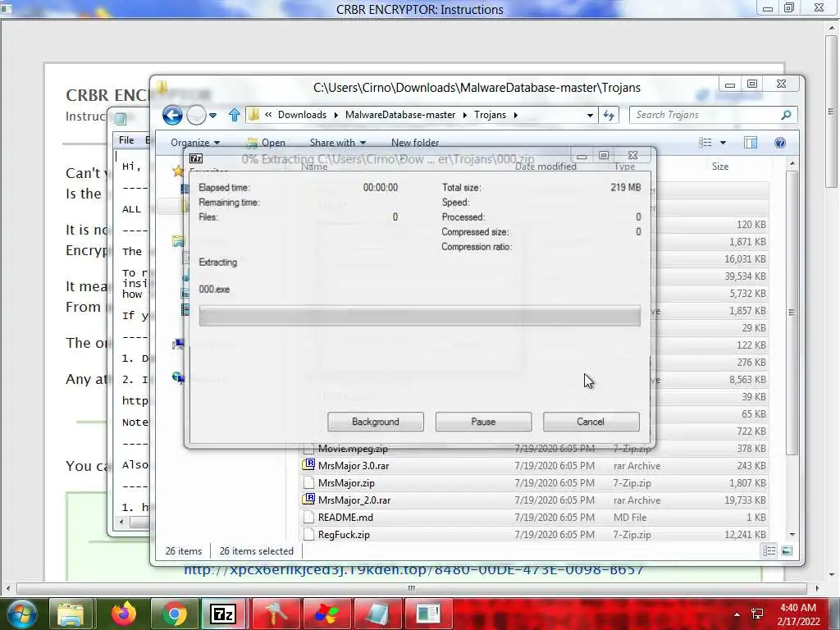Expand the address bar history dropdown
The width and height of the screenshot is (840, 630).
click(590, 115)
